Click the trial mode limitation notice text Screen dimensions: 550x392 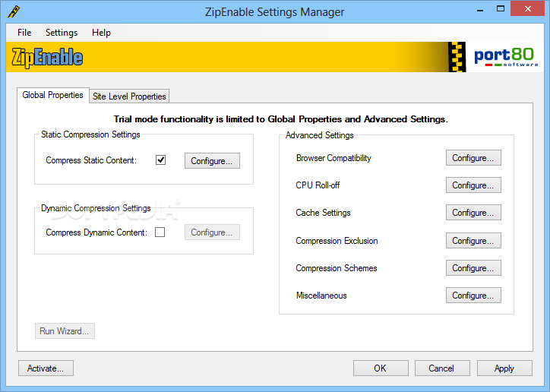click(x=280, y=119)
